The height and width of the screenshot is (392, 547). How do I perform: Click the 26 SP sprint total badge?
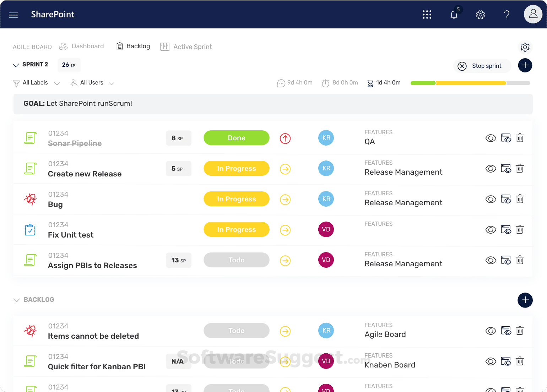(69, 65)
